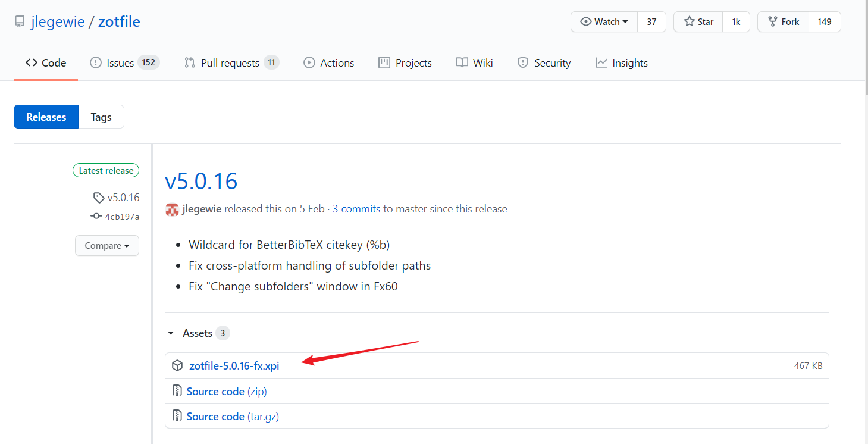
Task: Click the 'Change subfolders window in Fx60' note
Action: click(x=293, y=286)
